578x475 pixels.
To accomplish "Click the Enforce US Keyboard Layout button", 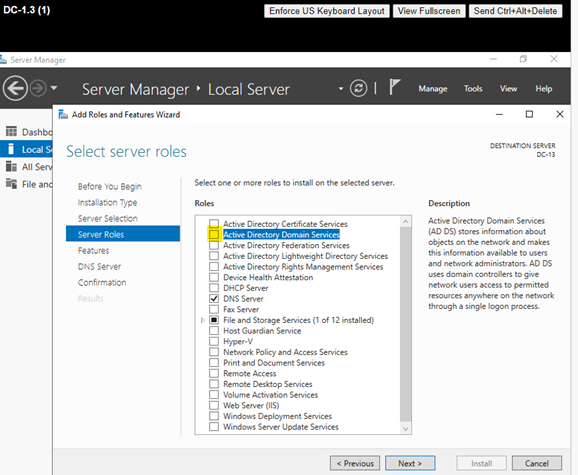I will coord(327,11).
